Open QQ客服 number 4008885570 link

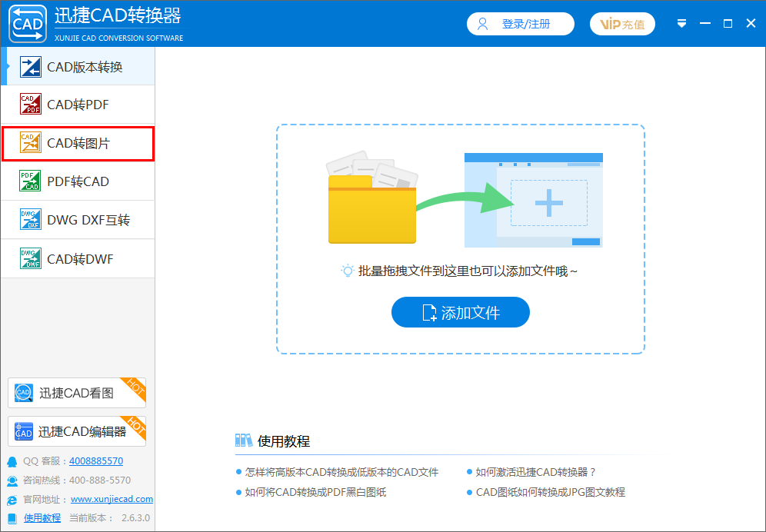(95, 461)
